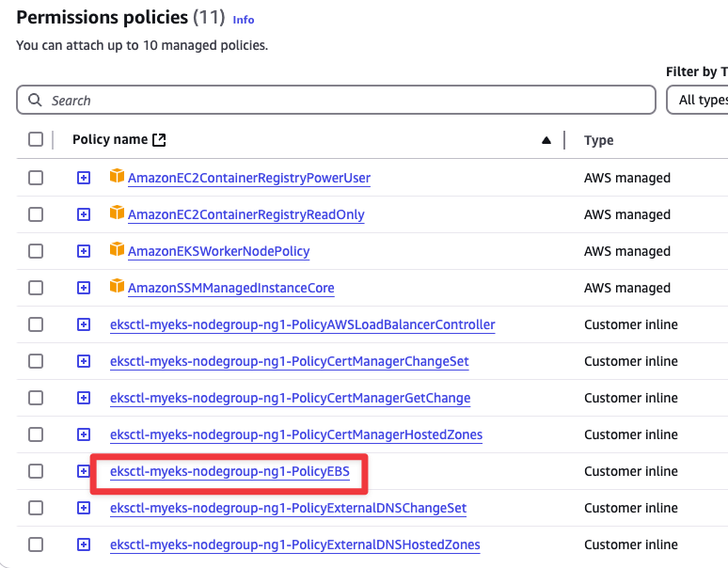This screenshot has height=568, width=728.
Task: Click the 'Filter by' label above the dropdown
Action: coord(696,71)
